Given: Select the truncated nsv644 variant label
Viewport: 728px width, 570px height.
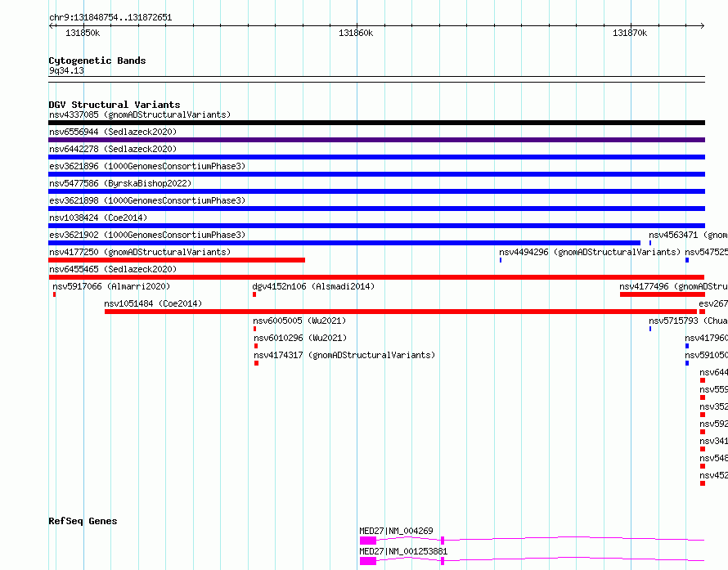Looking at the screenshot, I should pos(713,372).
